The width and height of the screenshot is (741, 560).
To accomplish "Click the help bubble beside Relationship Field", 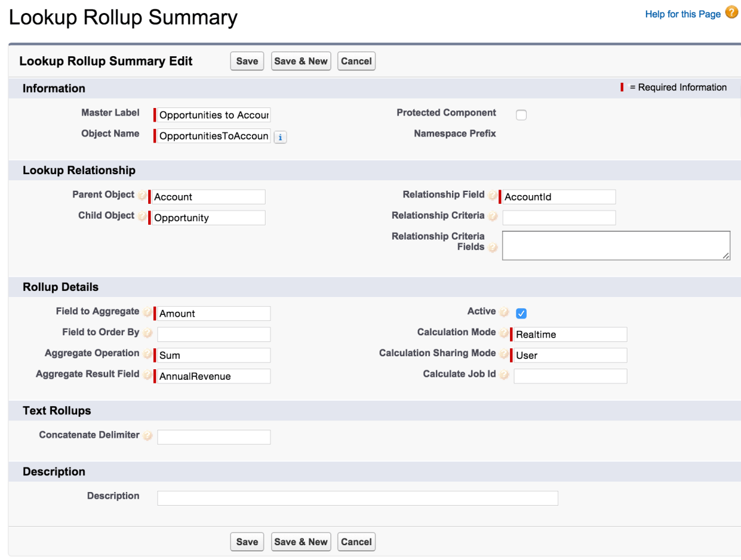I will point(492,196).
